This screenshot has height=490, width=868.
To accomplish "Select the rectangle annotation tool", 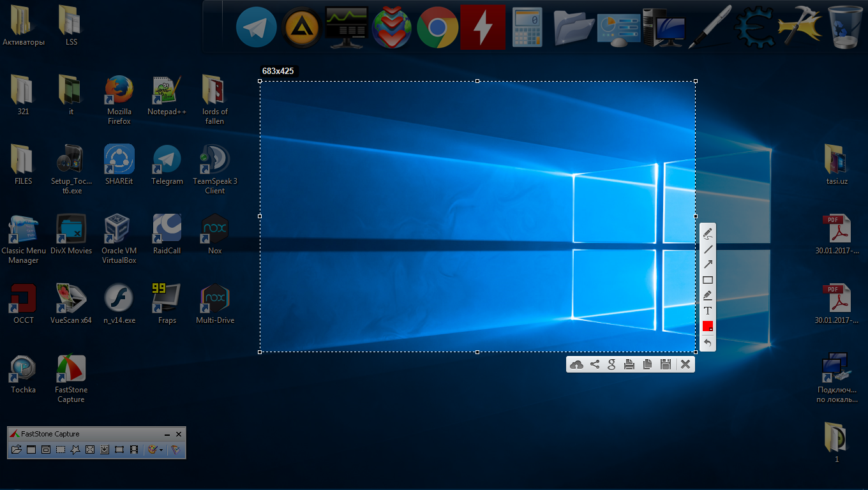I will coord(707,280).
